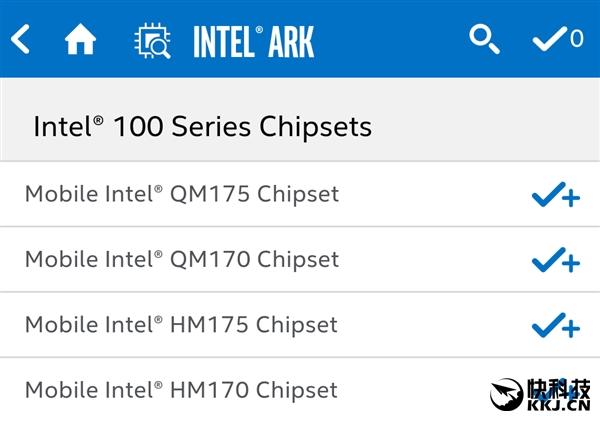Tap the ARK chip search logo icon
The image size is (600, 421).
[152, 40]
